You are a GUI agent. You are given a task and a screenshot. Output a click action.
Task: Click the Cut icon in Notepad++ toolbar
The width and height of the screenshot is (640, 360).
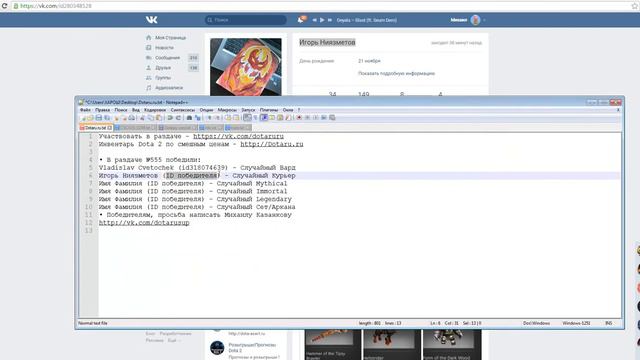pyautogui.click(x=142, y=118)
